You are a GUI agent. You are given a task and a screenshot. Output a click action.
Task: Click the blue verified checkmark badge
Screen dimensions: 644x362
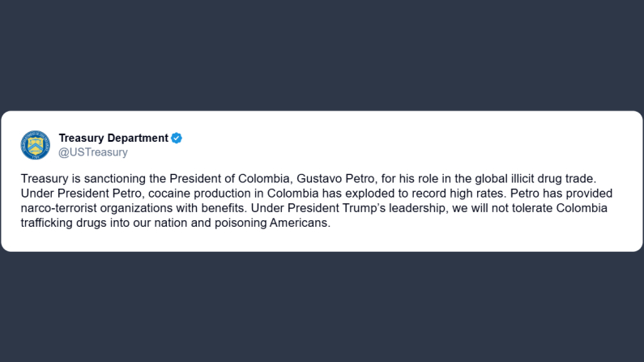pyautogui.click(x=177, y=138)
